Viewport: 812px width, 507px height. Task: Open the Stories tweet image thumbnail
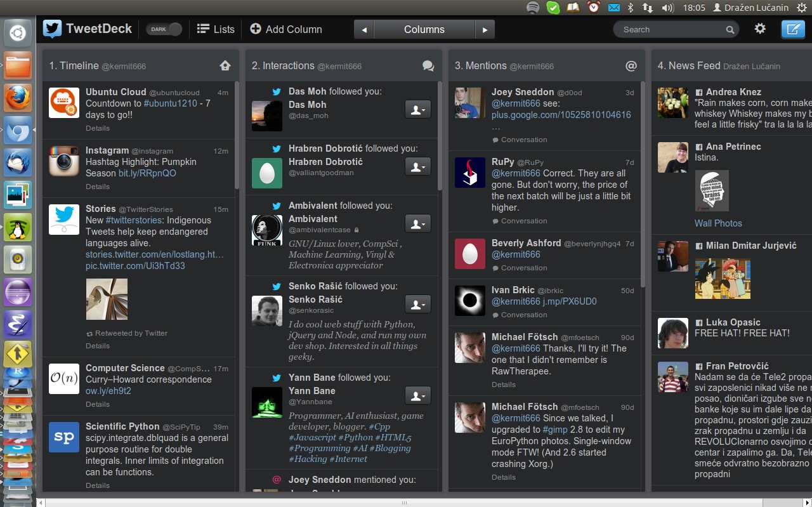tap(107, 299)
